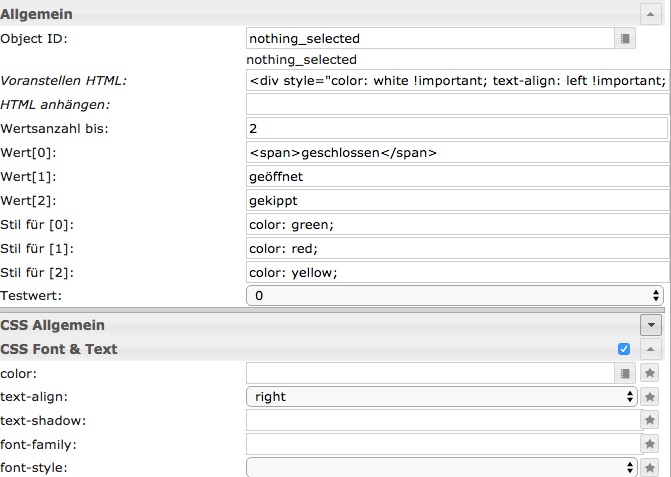This screenshot has width=671, height=477.
Task: Open the text-align dropdown showing right
Action: (441, 397)
